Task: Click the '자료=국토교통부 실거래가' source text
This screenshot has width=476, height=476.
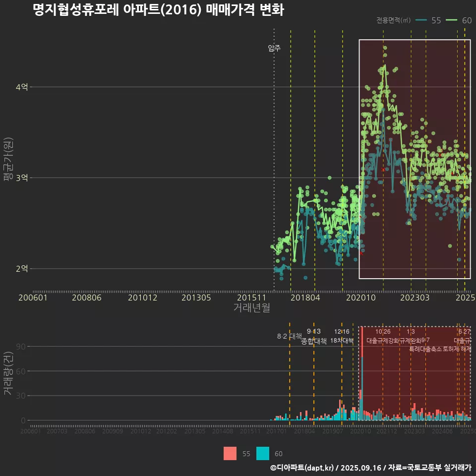Action: (x=429, y=468)
